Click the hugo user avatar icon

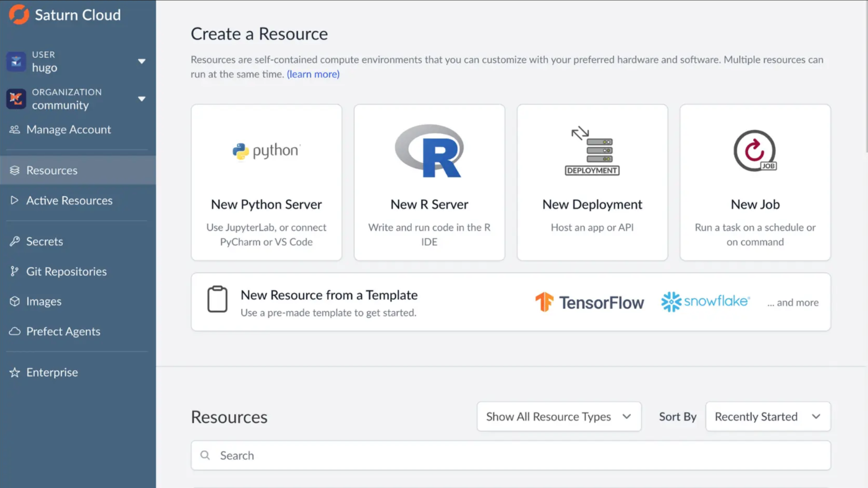(16, 61)
